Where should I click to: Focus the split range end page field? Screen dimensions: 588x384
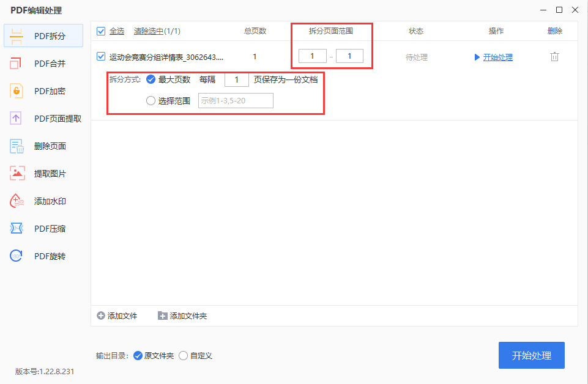click(349, 56)
